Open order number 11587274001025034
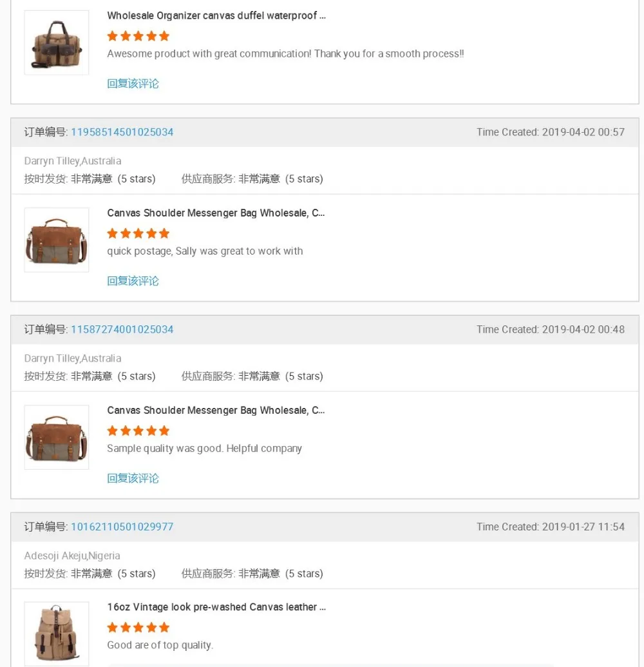The height and width of the screenshot is (667, 644). point(122,330)
